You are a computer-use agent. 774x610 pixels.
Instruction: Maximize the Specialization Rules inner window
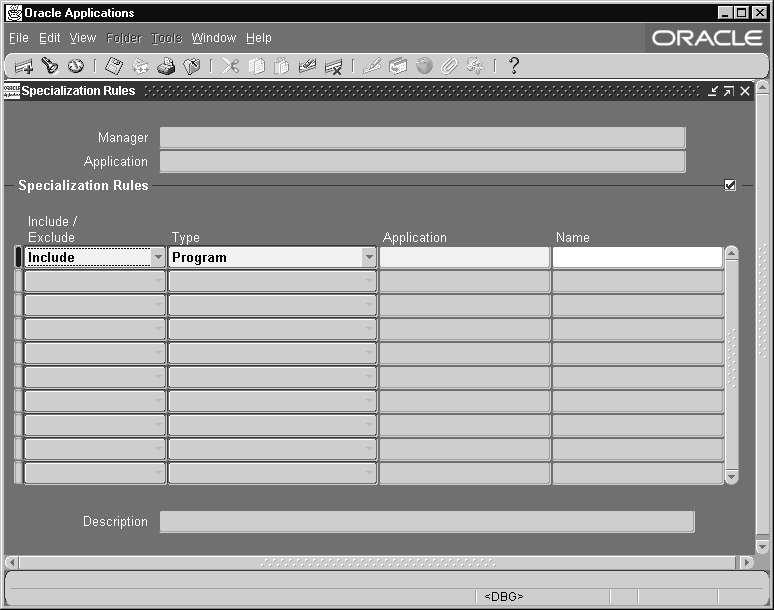coord(729,91)
